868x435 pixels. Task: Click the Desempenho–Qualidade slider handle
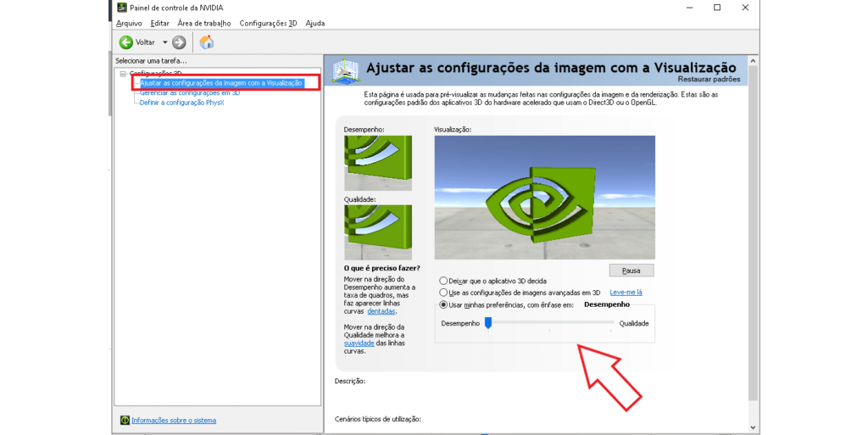tap(488, 322)
